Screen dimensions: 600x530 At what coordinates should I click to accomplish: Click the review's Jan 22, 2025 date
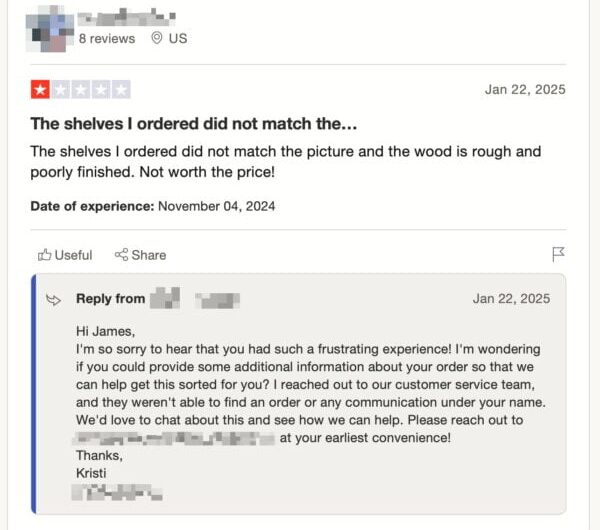pyautogui.click(x=525, y=89)
